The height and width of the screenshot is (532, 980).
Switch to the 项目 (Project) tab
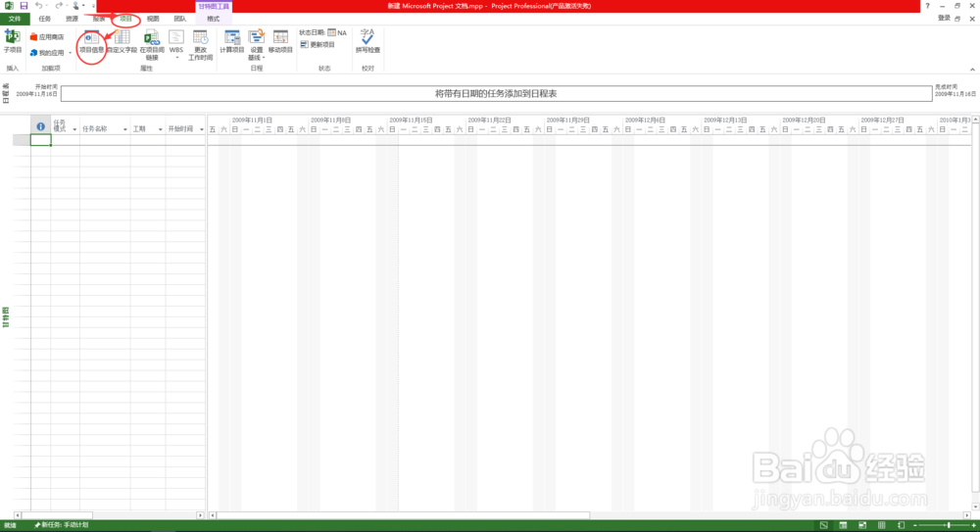125,19
